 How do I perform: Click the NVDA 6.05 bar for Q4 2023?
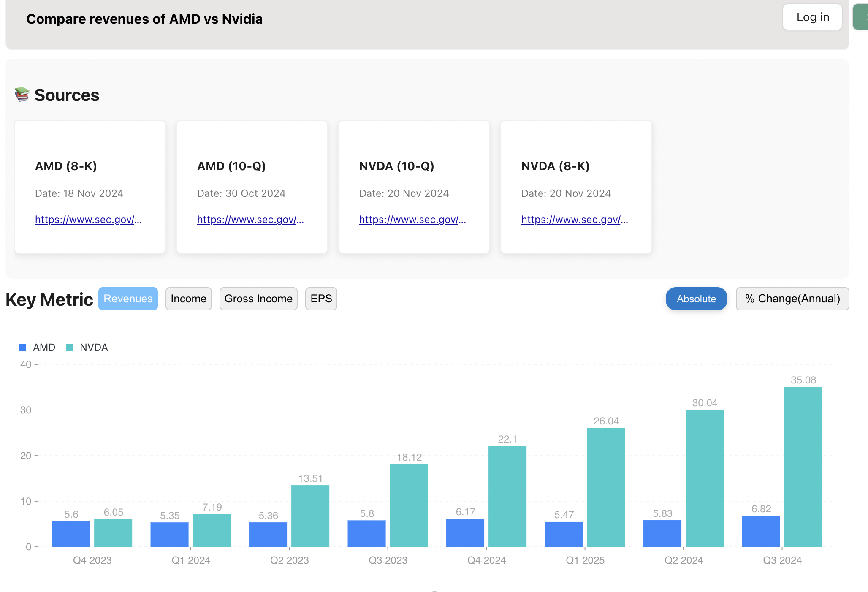113,533
